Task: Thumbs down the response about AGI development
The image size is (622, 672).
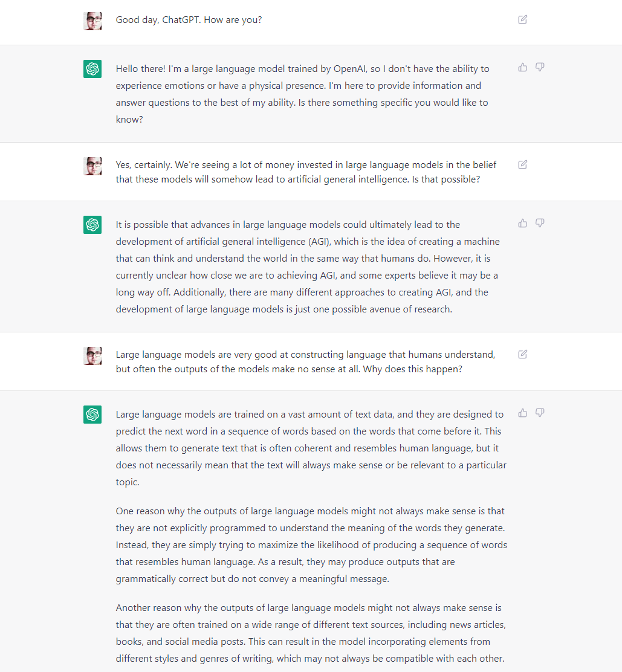Action: [x=540, y=223]
